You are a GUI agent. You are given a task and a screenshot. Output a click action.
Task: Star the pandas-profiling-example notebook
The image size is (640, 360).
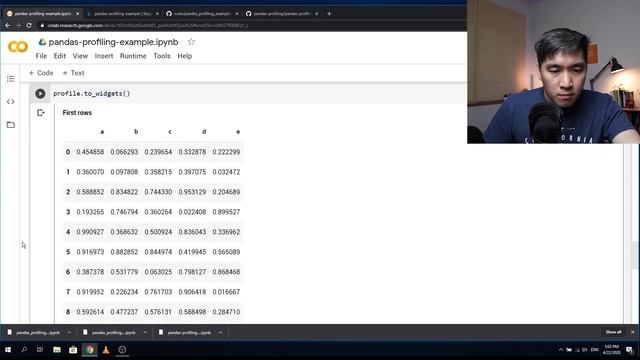[x=191, y=42]
